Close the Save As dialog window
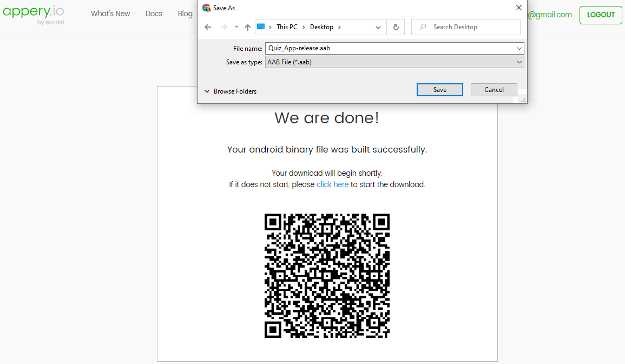 (x=518, y=8)
